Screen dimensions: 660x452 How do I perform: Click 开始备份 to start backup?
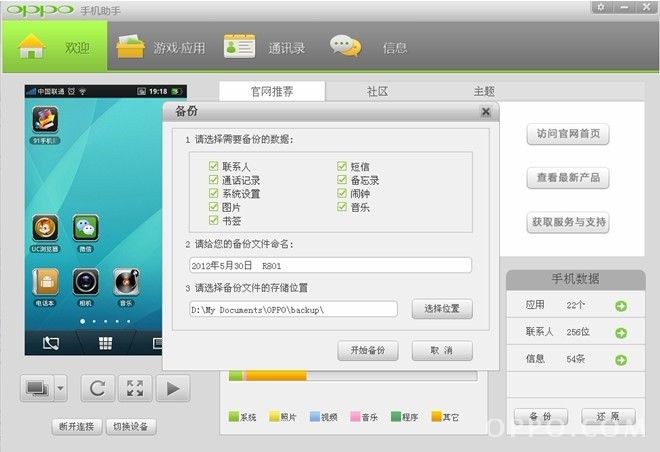pyautogui.click(x=368, y=350)
